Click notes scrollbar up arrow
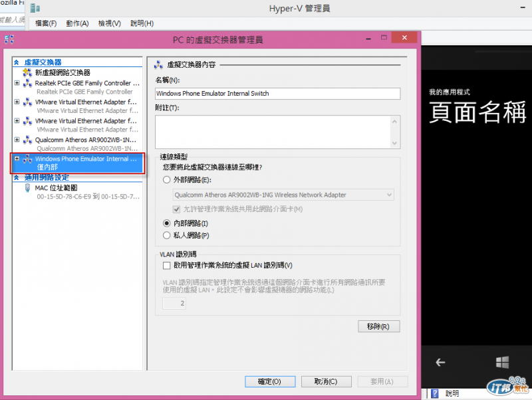The height and width of the screenshot is (400, 532). tap(394, 122)
